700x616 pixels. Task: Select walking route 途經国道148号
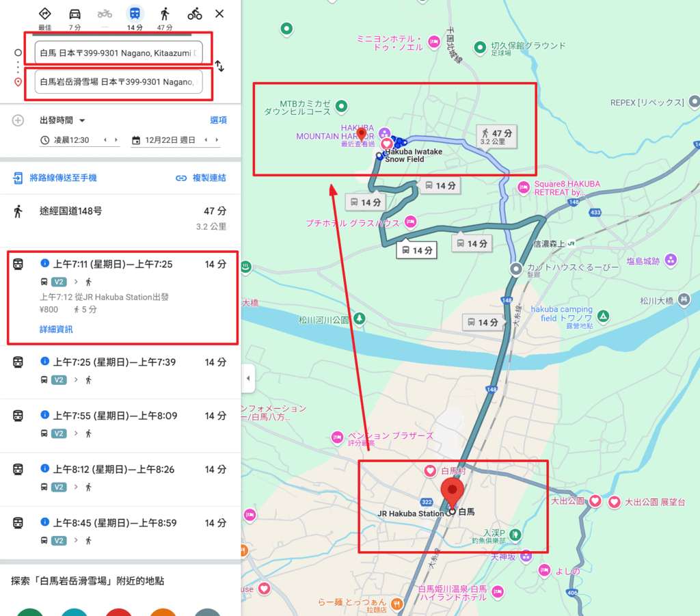point(120,218)
